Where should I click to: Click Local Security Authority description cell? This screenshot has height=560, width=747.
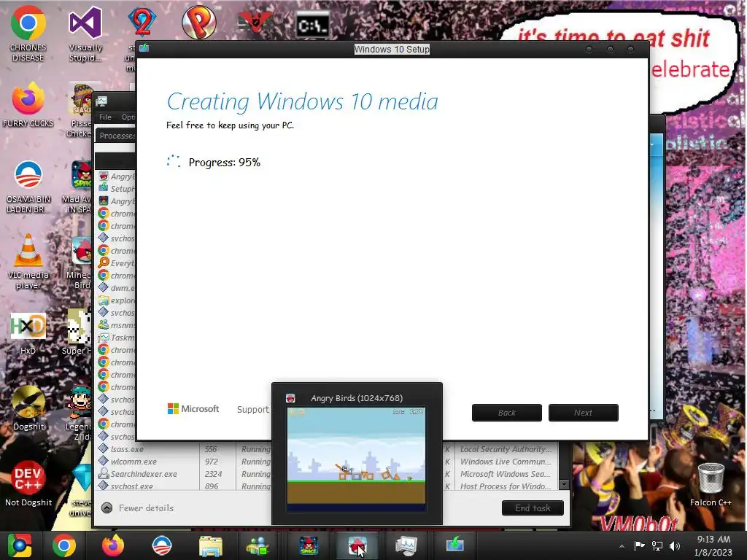point(506,449)
